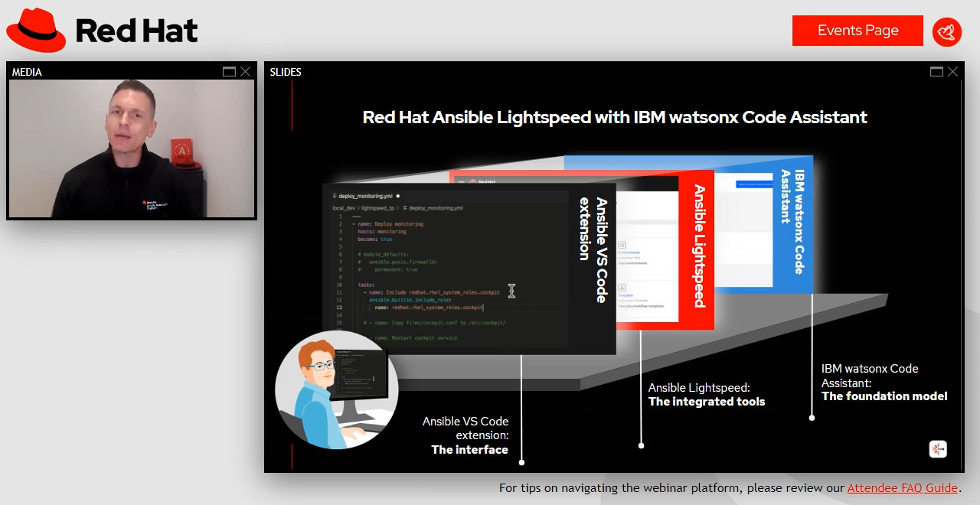The image size is (980, 505).
Task: Click the red bird icon beside Events Page
Action: point(947,31)
